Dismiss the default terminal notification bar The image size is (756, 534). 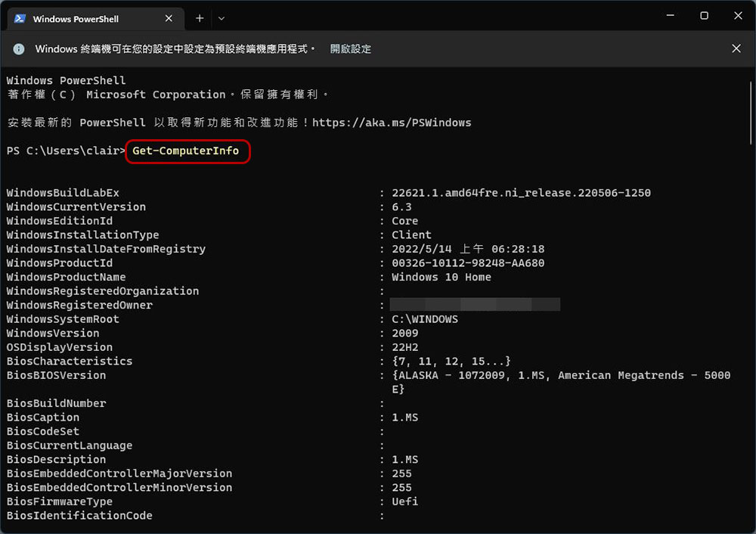(736, 48)
